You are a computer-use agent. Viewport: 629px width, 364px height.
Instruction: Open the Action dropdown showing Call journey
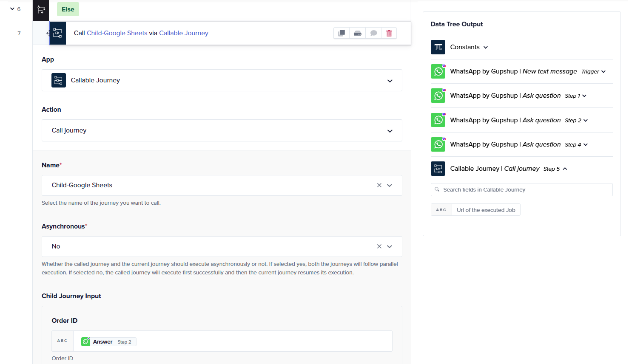[x=222, y=130]
